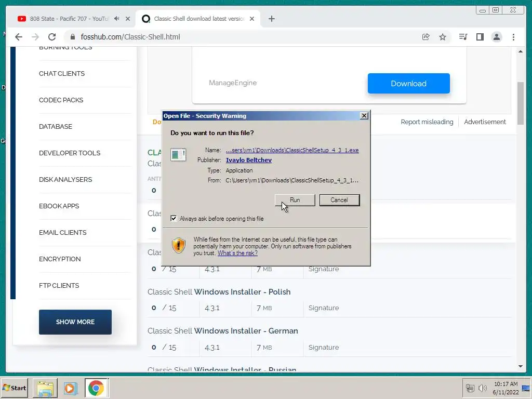
Task: Open CODEC PACKS category
Action: [x=61, y=100]
